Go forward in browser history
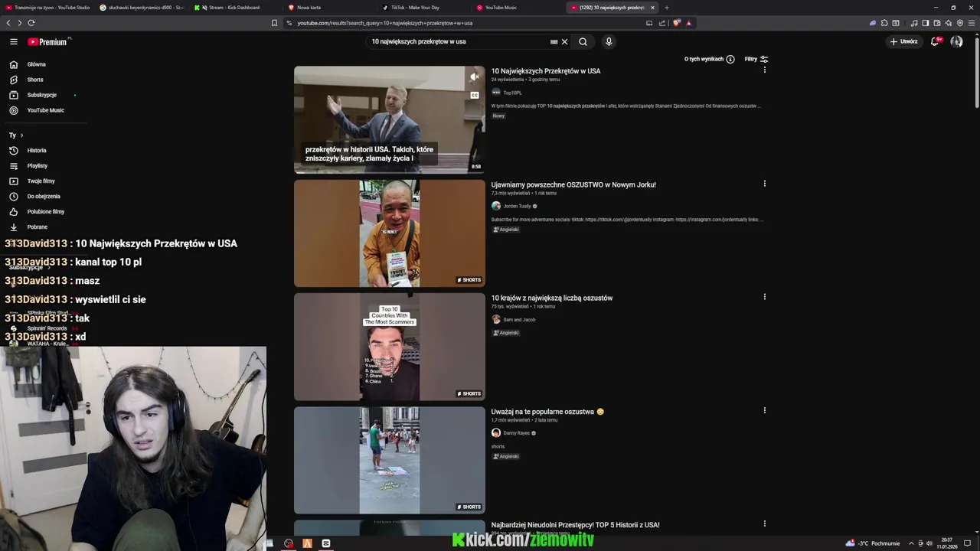 point(20,23)
